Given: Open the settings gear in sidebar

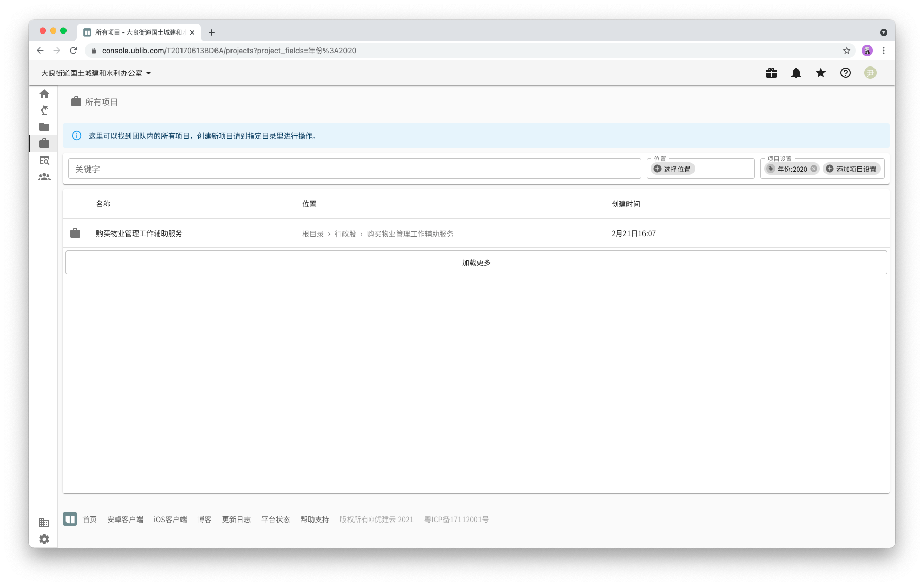Looking at the screenshot, I should tap(44, 539).
